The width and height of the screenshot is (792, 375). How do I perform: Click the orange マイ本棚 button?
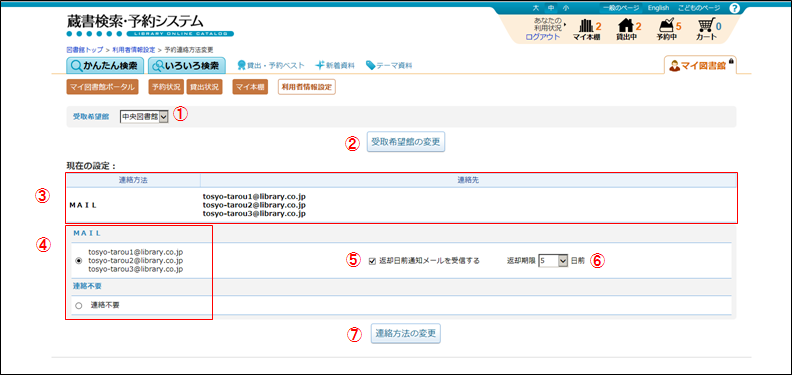tap(250, 87)
